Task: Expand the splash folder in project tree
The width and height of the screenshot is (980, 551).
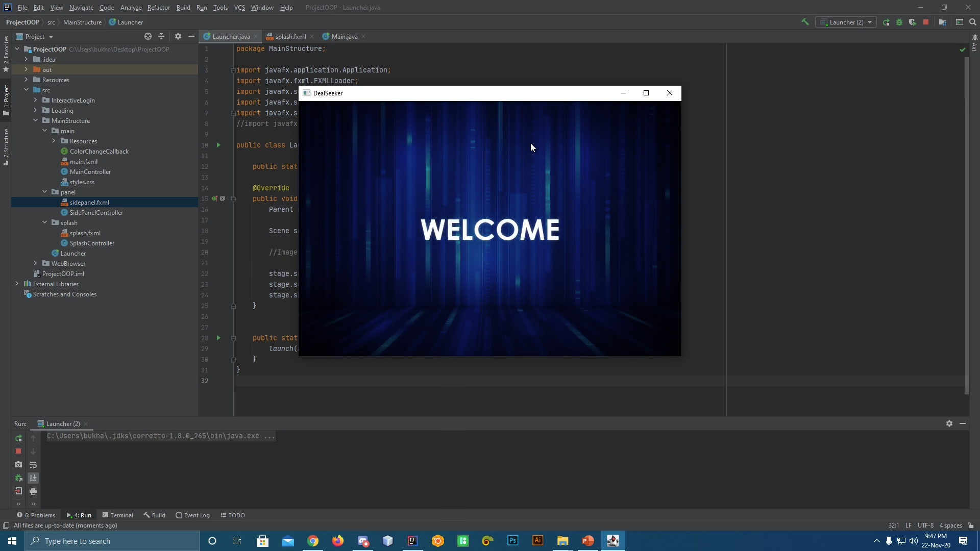Action: tap(45, 222)
